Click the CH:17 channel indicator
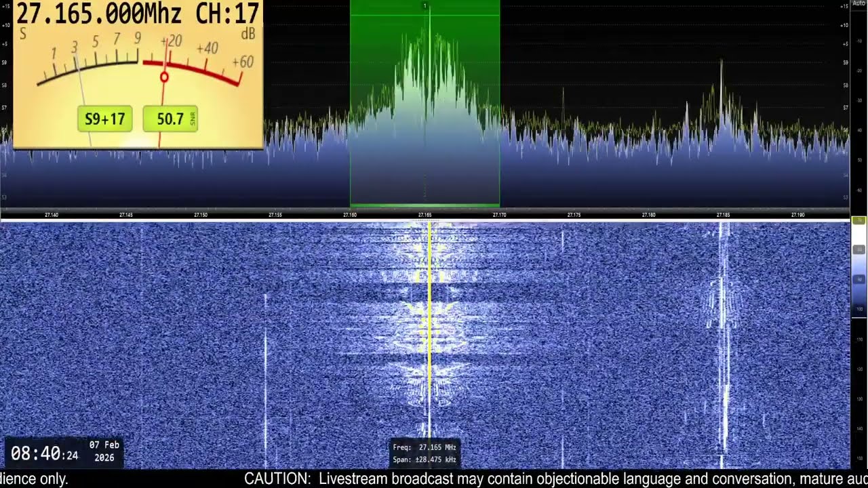 227,13
